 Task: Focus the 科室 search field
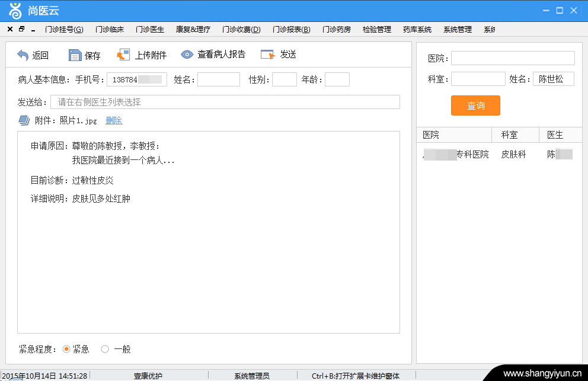click(x=478, y=79)
